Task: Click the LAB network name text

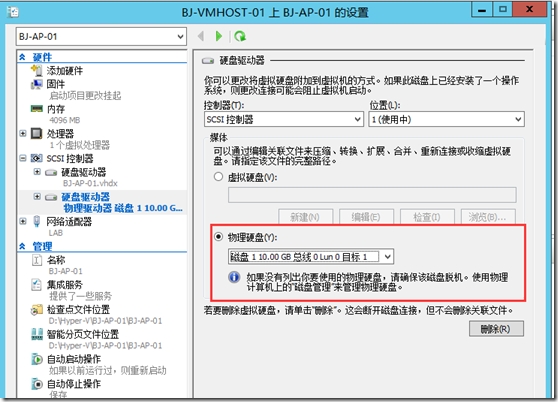Action: click(56, 233)
